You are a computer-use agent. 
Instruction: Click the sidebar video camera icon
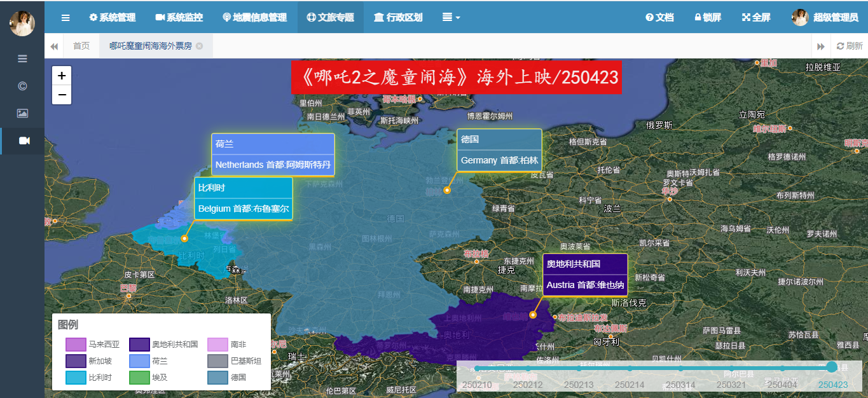(x=24, y=141)
